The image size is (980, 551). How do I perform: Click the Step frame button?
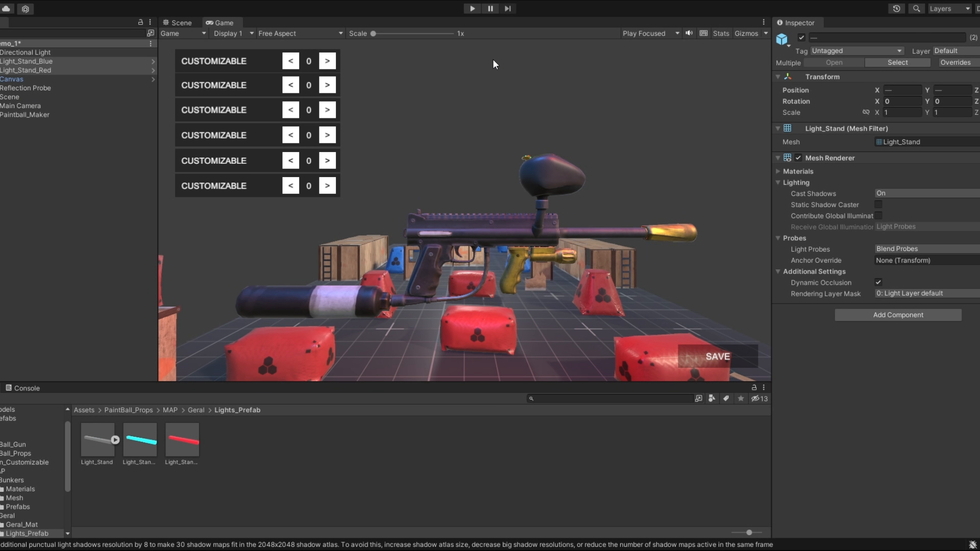click(507, 9)
